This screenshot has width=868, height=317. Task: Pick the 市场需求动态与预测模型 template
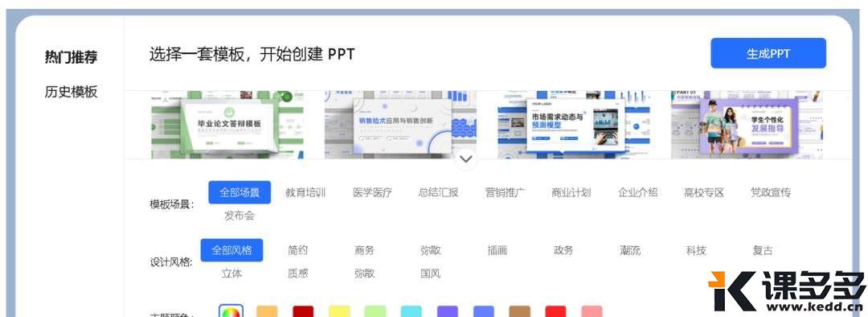coord(574,125)
